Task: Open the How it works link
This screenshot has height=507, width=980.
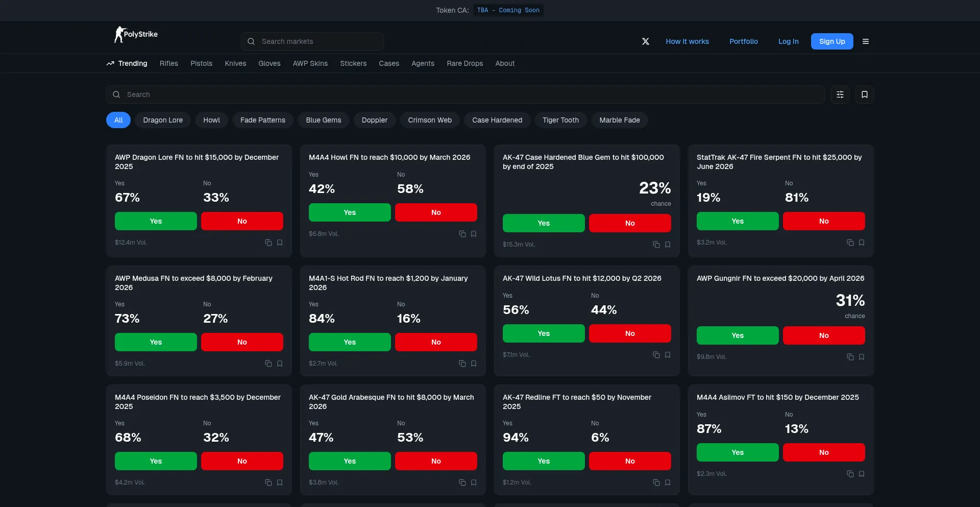Action: (x=687, y=41)
